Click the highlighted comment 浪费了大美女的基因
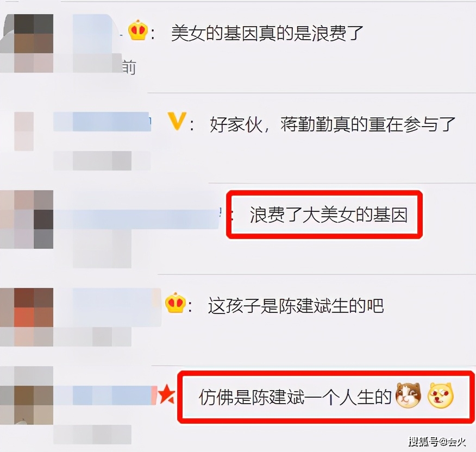The image size is (476, 452). (x=328, y=215)
